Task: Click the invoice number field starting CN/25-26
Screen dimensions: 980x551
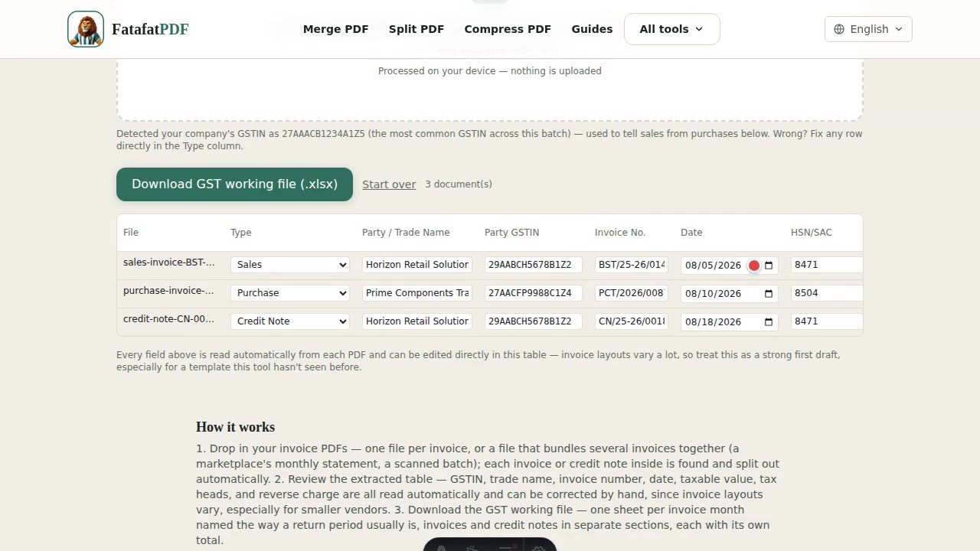Action: 632,321
